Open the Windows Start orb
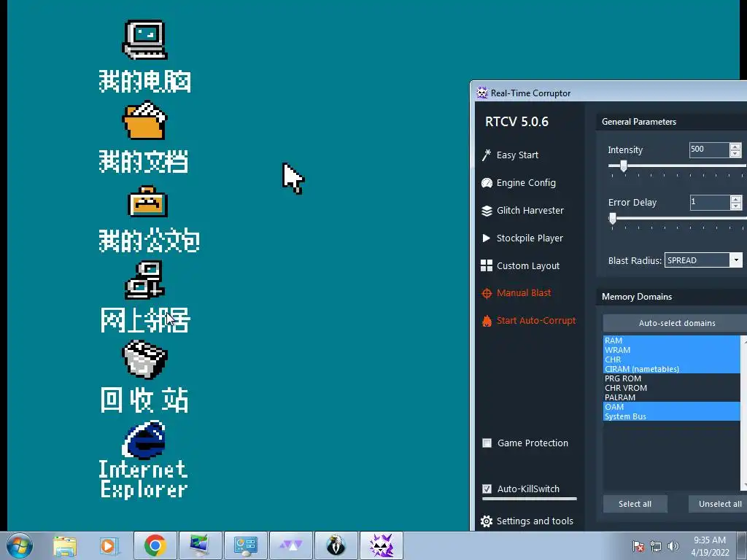The image size is (747, 560). pos(20,545)
